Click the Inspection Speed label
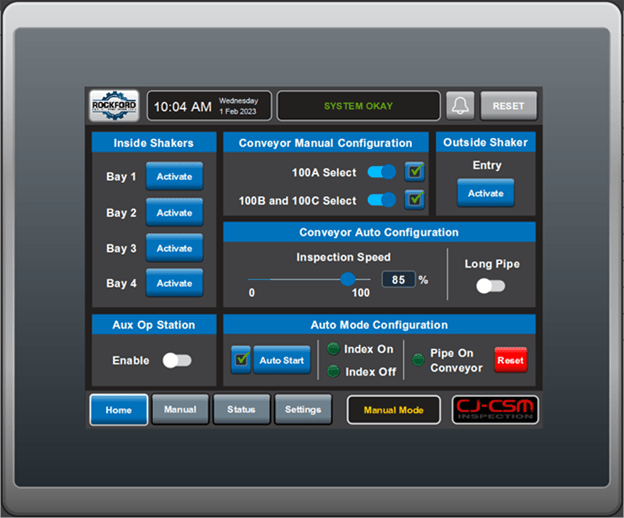The height and width of the screenshot is (518, 624). [343, 257]
